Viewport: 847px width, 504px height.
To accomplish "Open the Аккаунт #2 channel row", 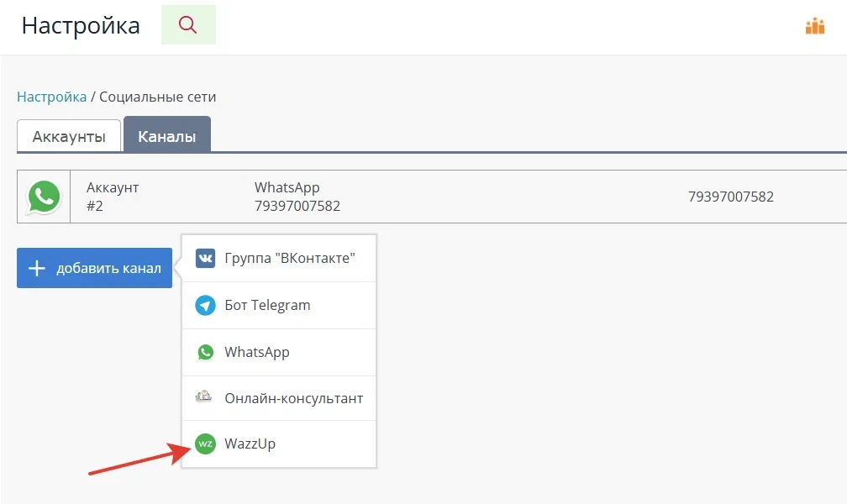I will (113, 197).
